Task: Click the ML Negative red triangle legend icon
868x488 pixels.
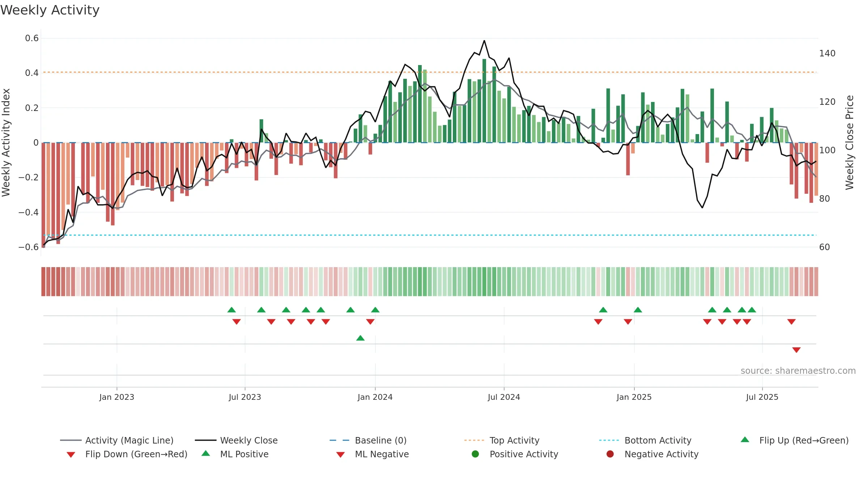Action: pyautogui.click(x=340, y=455)
